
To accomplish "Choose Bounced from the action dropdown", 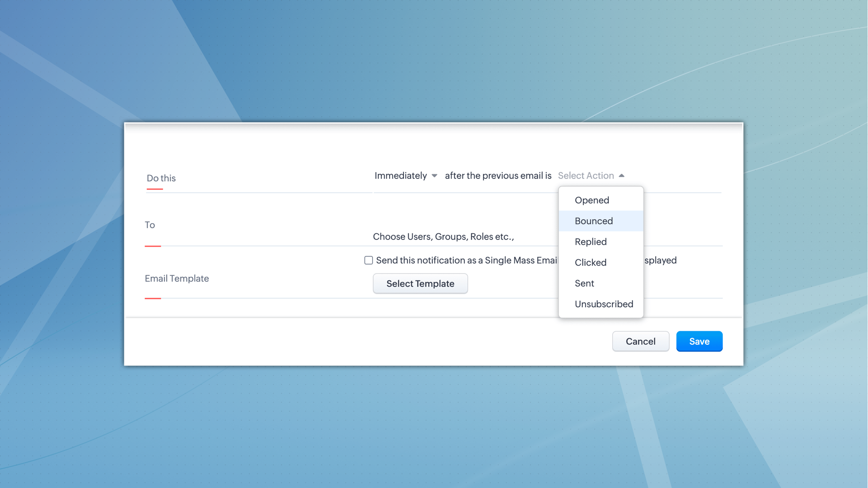I will click(593, 221).
